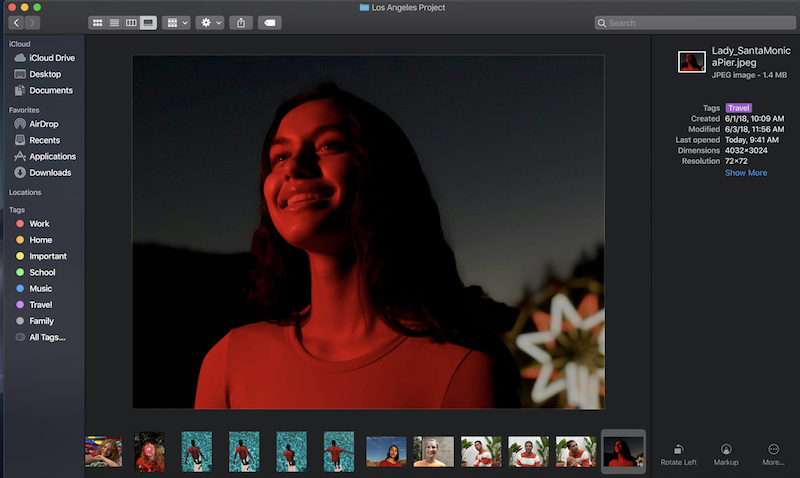Image resolution: width=800 pixels, height=478 pixels.
Task: Click the Show More link
Action: [x=745, y=173]
